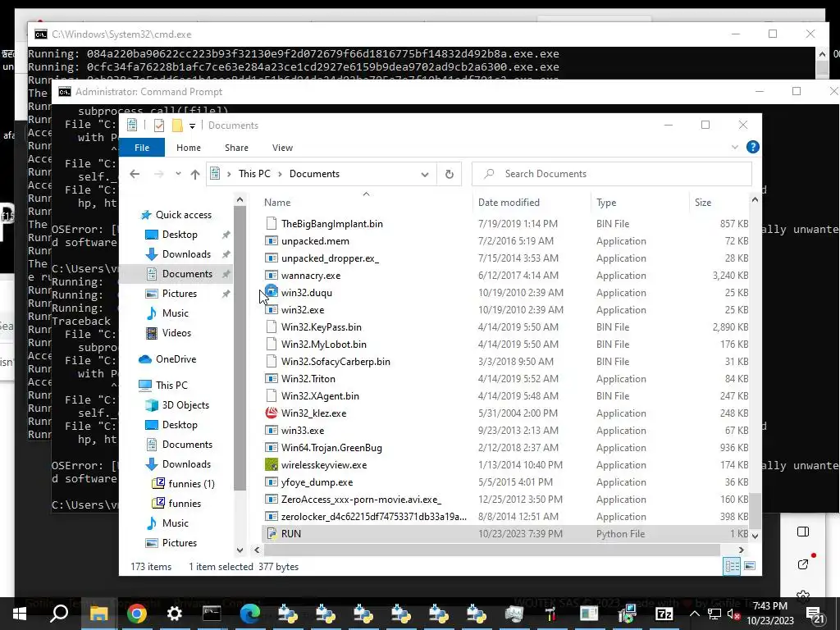Click the Properties icon in title bar
840x630 pixels.
click(x=158, y=126)
